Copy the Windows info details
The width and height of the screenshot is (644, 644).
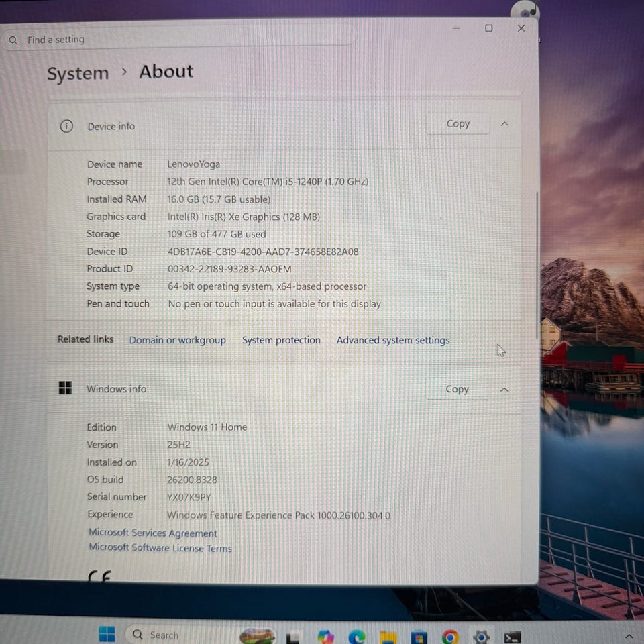(x=457, y=389)
